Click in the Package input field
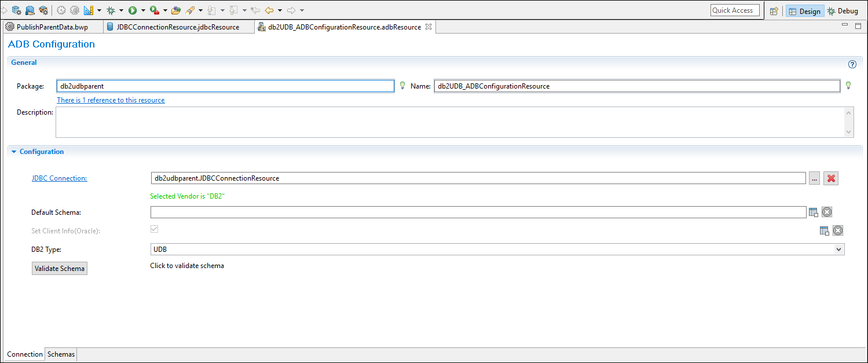Image resolution: width=868 pixels, height=363 pixels. point(225,86)
